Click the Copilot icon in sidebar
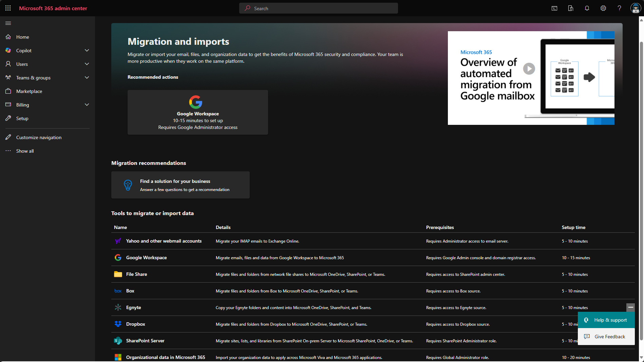This screenshot has height=362, width=644. 8,50
